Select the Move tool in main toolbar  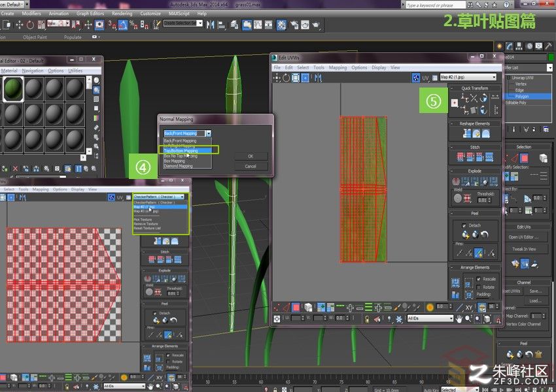click(x=19, y=24)
